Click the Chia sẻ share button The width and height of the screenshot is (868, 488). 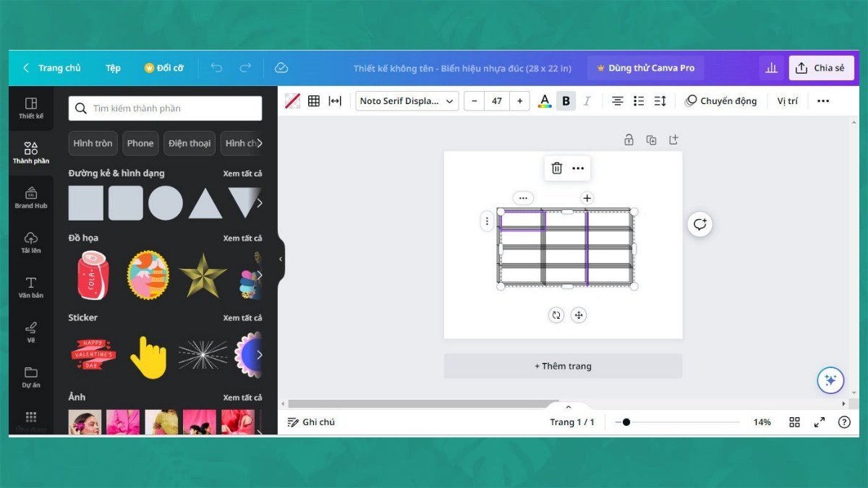pos(821,68)
